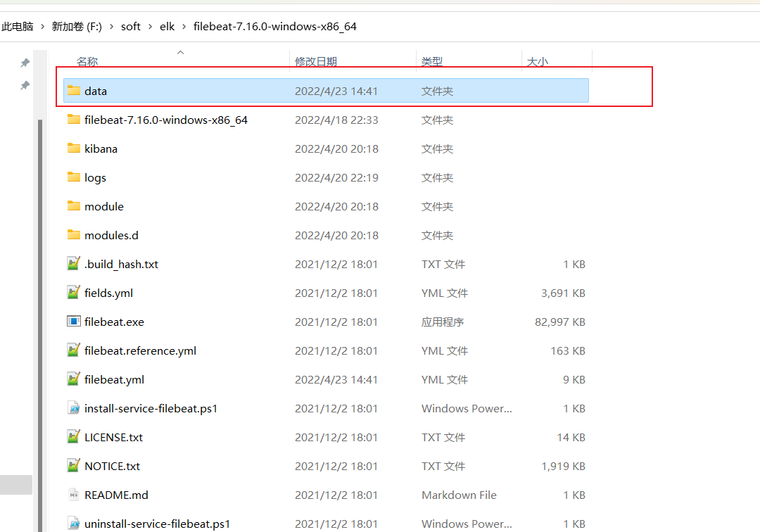Click the lower pin icon in the sidebar
This screenshot has width=760, height=532.
[25, 86]
